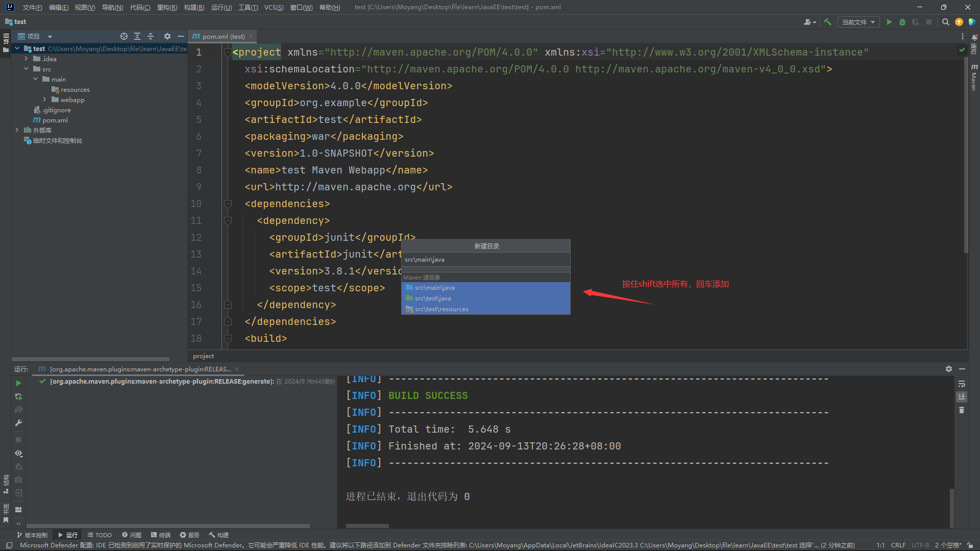This screenshot has width=980, height=551.
Task: Expand the 外部库 node in project tree
Action: pyautogui.click(x=17, y=130)
